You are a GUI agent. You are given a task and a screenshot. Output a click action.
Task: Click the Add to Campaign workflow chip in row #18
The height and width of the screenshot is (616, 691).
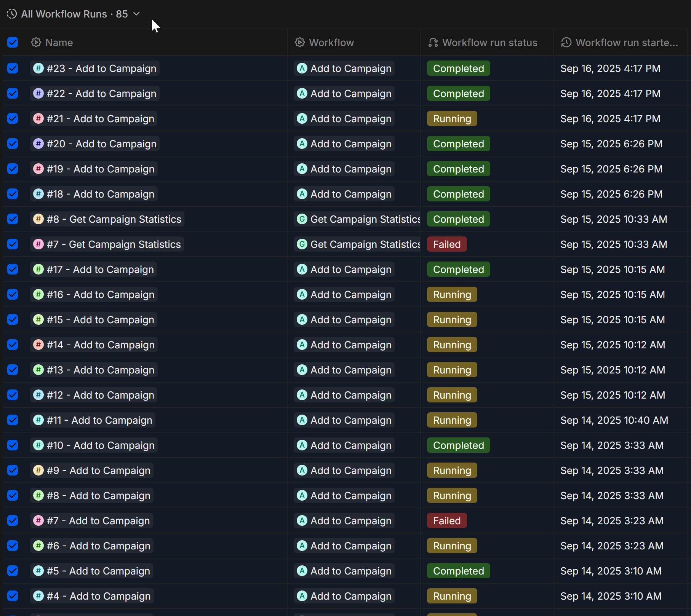pyautogui.click(x=344, y=194)
